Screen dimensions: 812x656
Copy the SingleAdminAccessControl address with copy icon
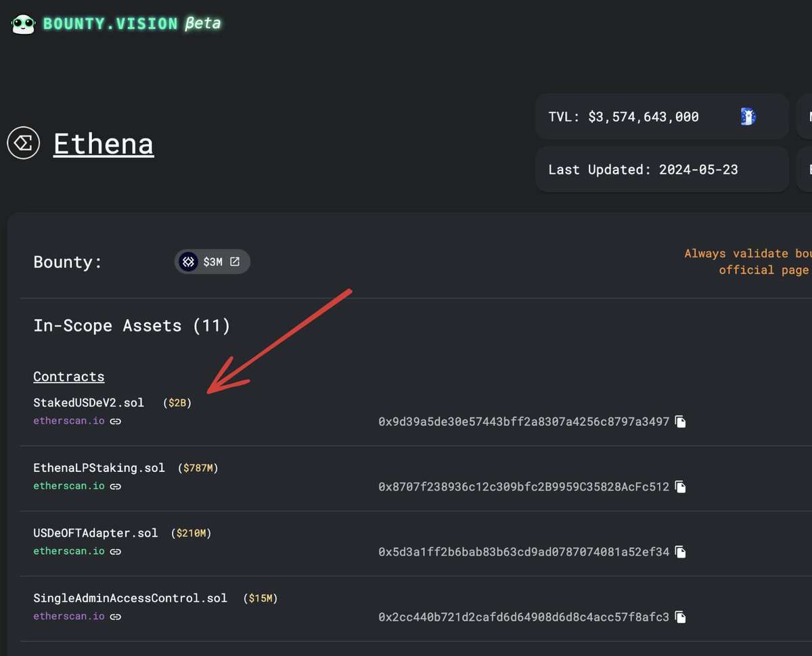(x=681, y=617)
